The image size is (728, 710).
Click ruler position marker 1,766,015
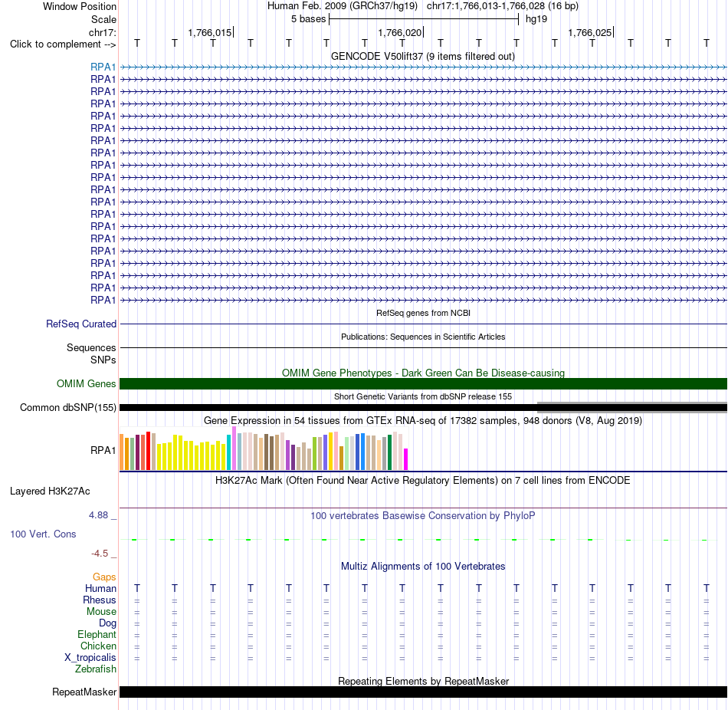coord(210,32)
